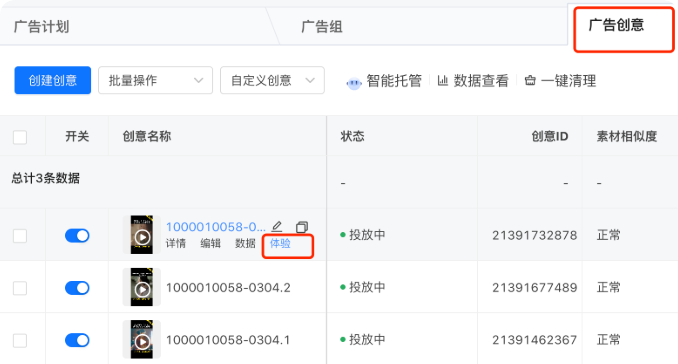Click the 创意名称 column header
Viewport: 678px width, 364px height.
(147, 137)
